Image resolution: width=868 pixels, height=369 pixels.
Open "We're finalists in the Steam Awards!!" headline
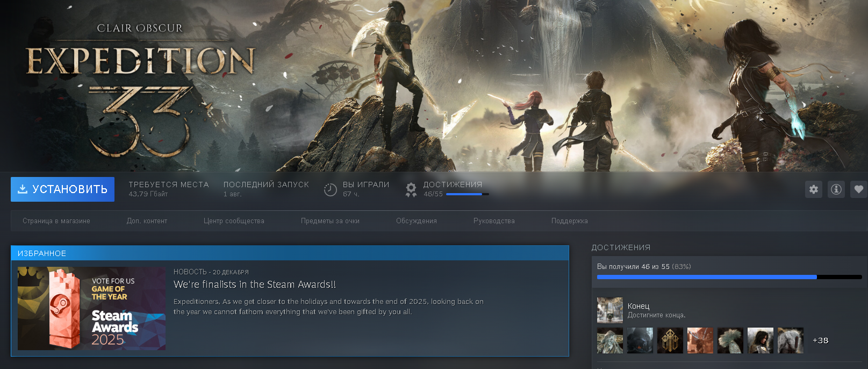click(255, 285)
